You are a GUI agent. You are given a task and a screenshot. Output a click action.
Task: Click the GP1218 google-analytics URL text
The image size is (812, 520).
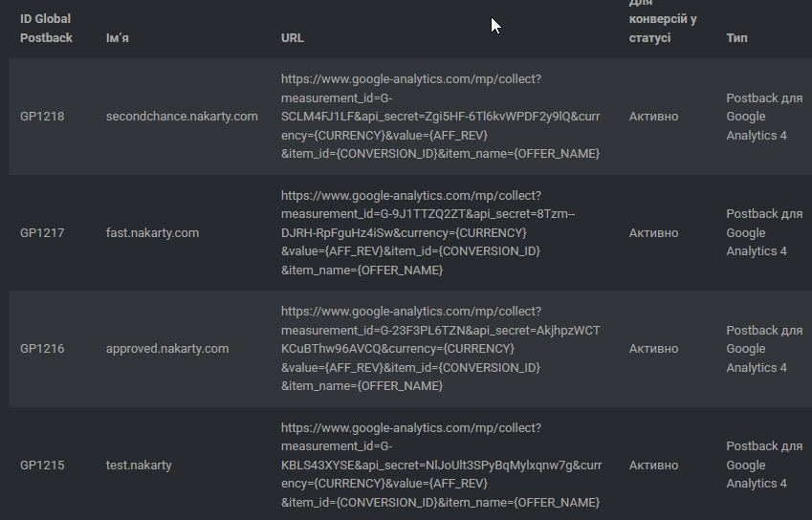point(441,117)
